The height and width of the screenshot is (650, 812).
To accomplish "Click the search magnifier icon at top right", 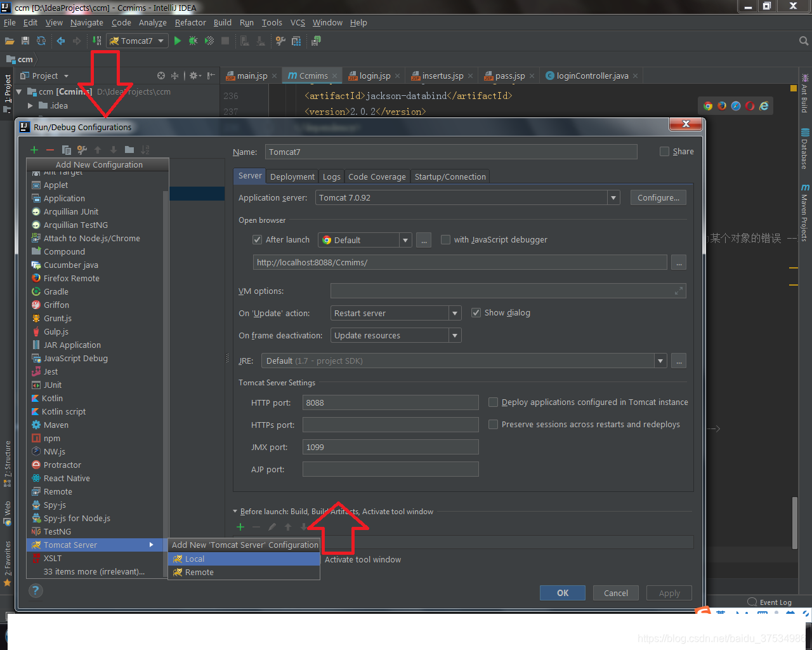I will pos(804,41).
